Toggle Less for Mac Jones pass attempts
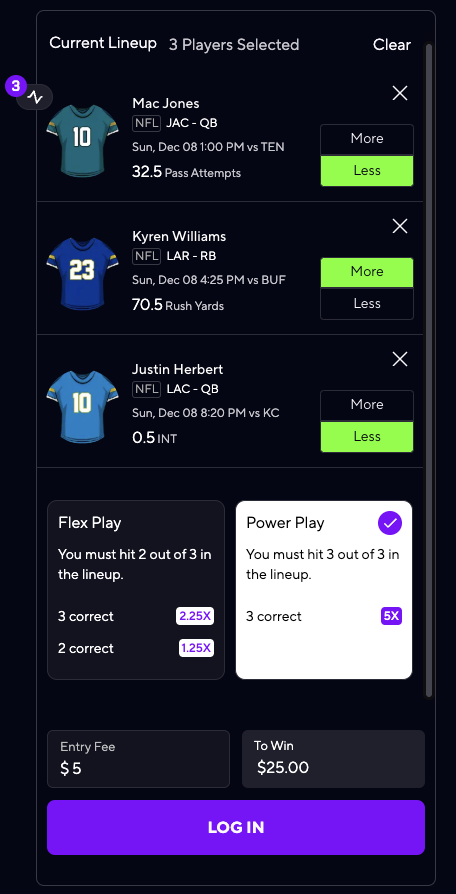 click(367, 170)
